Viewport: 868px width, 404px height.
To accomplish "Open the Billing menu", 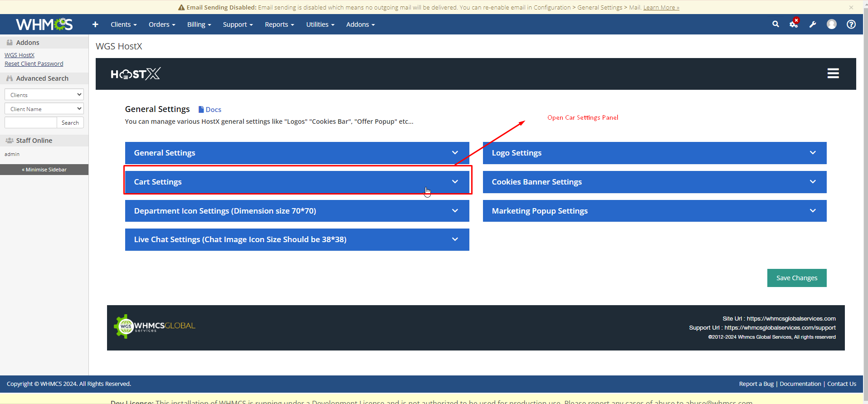I will (x=199, y=24).
